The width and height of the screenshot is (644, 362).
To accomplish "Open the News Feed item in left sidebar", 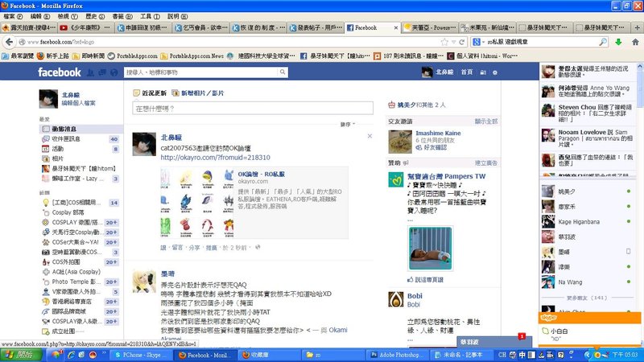I will click(81, 129).
